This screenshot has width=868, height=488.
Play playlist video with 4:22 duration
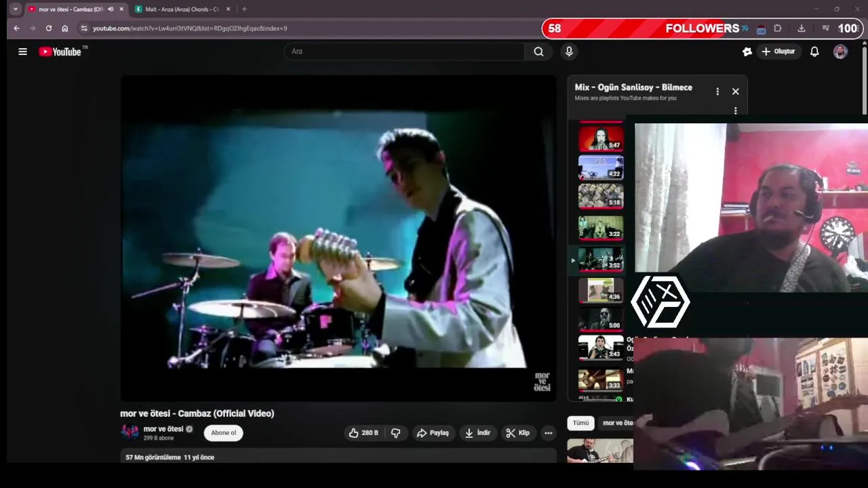point(601,167)
